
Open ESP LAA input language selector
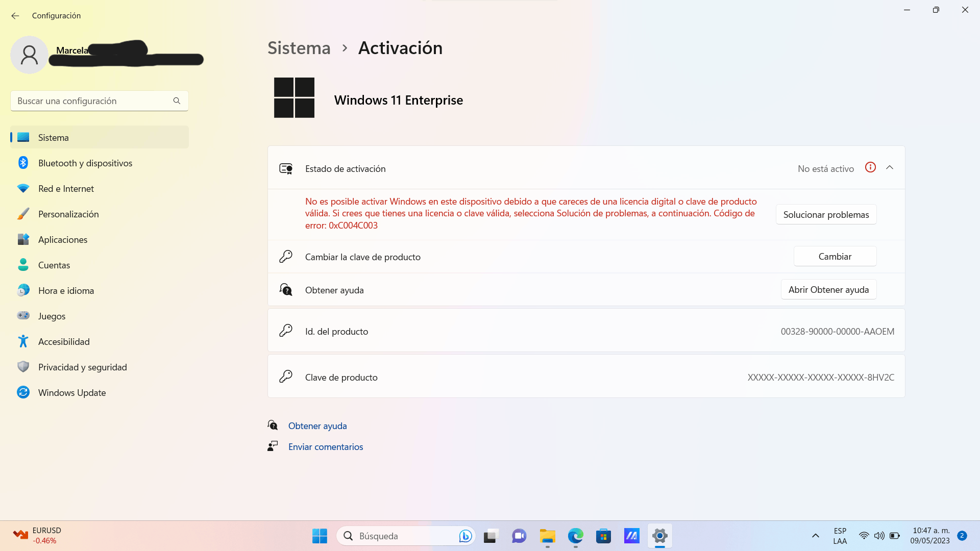click(x=840, y=536)
